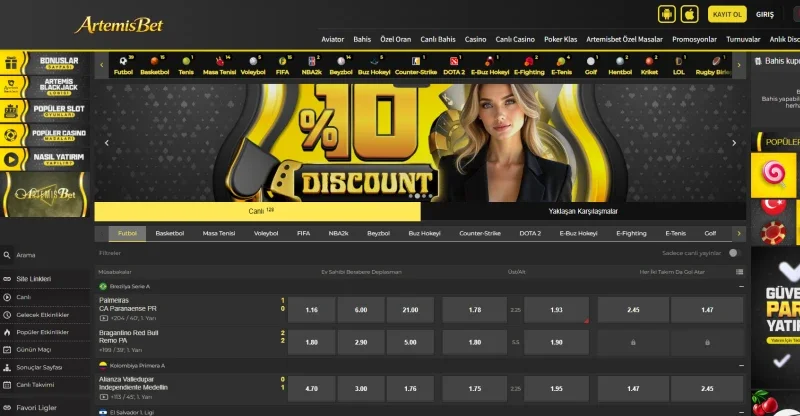Go to next banner slide

tap(734, 143)
